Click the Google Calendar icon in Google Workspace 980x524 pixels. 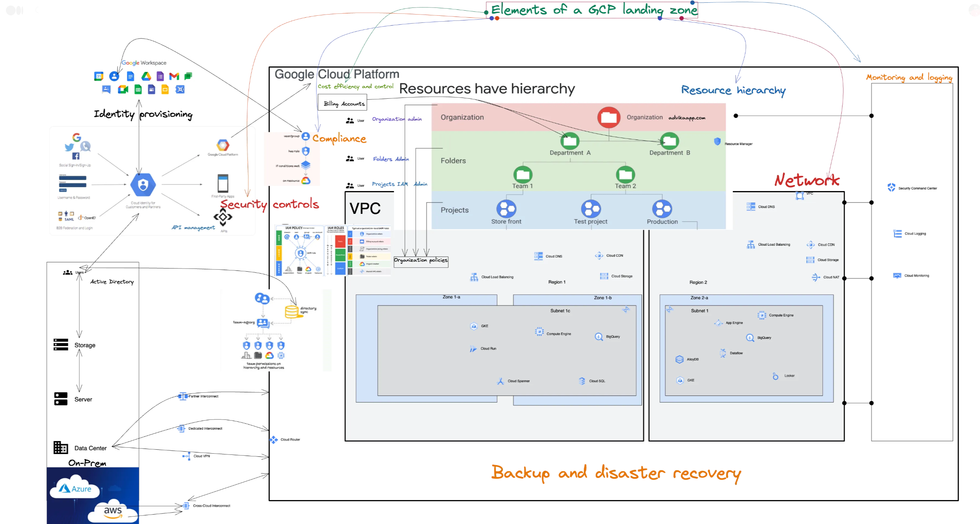click(x=99, y=76)
